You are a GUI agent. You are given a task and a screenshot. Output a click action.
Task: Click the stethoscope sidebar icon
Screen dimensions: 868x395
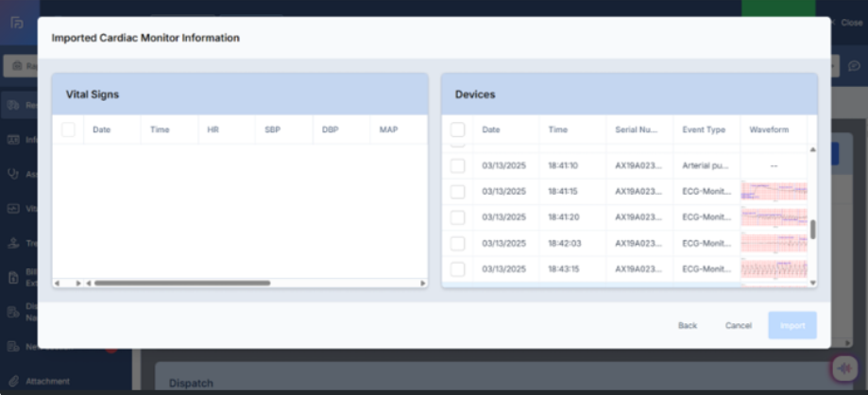[x=14, y=174]
